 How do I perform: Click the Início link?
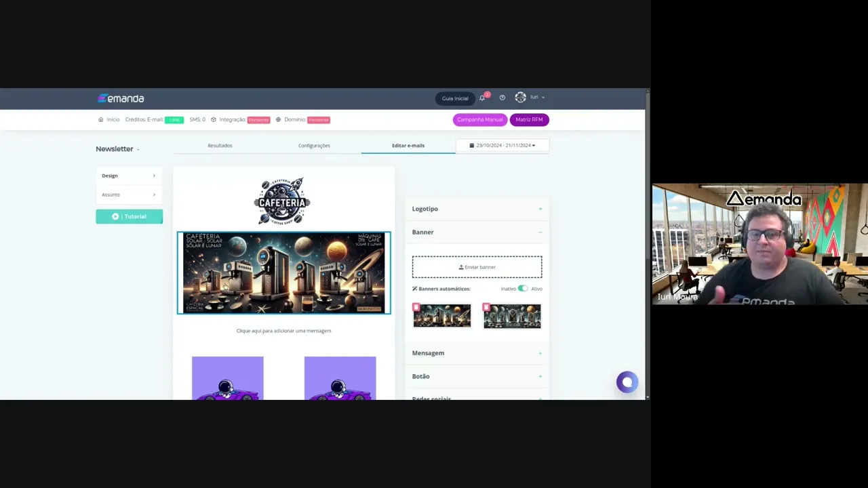pyautogui.click(x=113, y=119)
